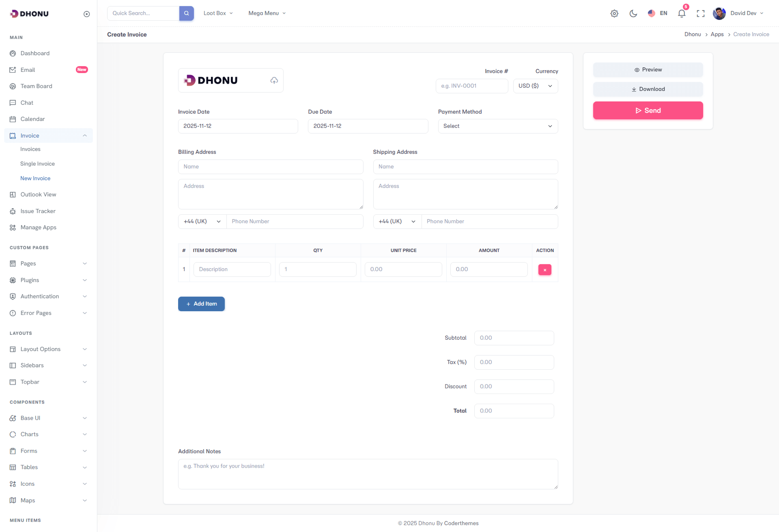Collapse the Invoice sidebar menu
Screen dimensions: 779x532
85,136
